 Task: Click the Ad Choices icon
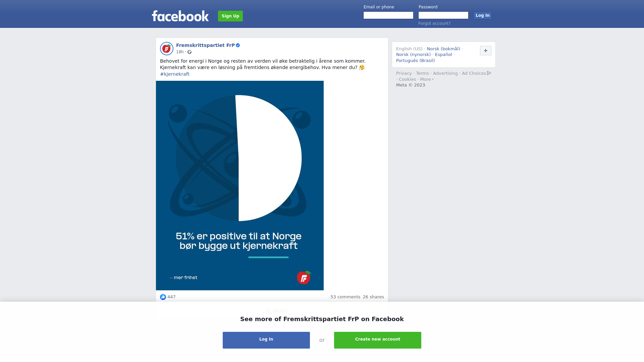click(489, 73)
